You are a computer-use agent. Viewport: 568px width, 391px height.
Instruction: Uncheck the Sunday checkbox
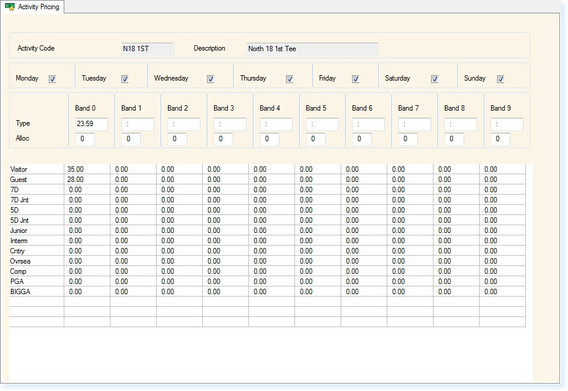(500, 79)
